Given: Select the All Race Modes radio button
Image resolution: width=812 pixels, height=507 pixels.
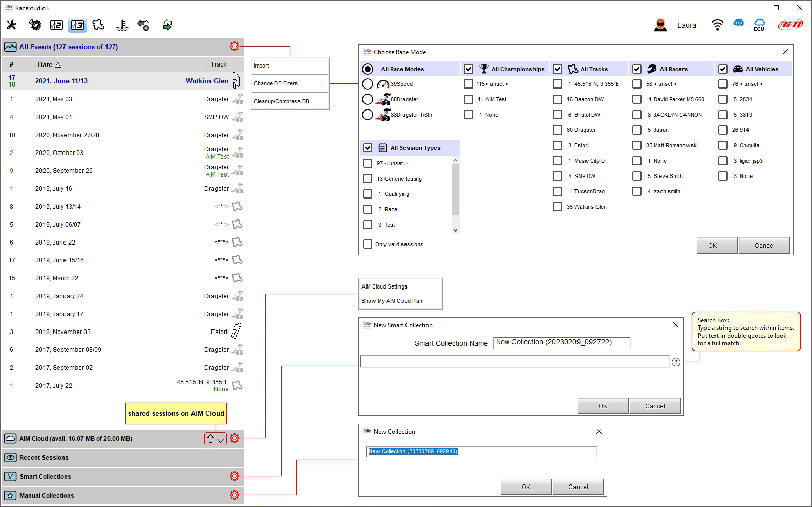Looking at the screenshot, I should click(x=368, y=69).
